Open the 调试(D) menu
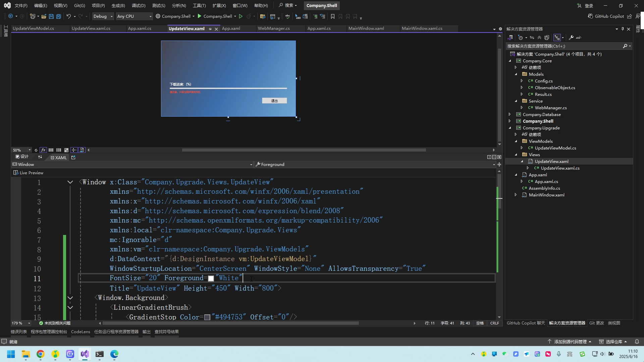The image size is (644, 362). coord(139,5)
